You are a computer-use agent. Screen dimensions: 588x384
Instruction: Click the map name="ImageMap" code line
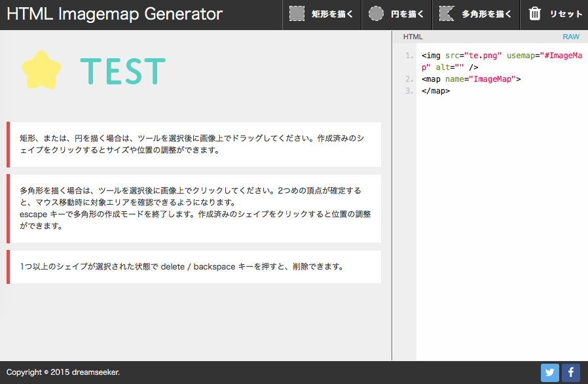point(471,79)
